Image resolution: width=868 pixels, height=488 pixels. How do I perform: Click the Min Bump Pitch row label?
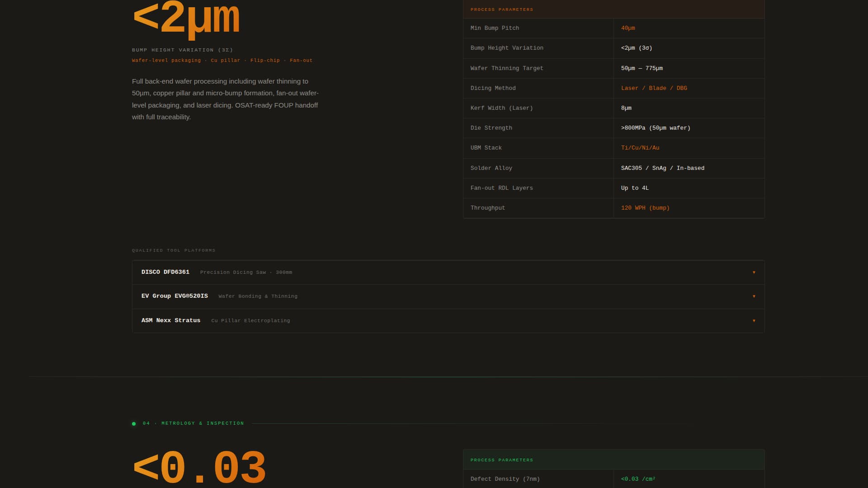tap(495, 28)
